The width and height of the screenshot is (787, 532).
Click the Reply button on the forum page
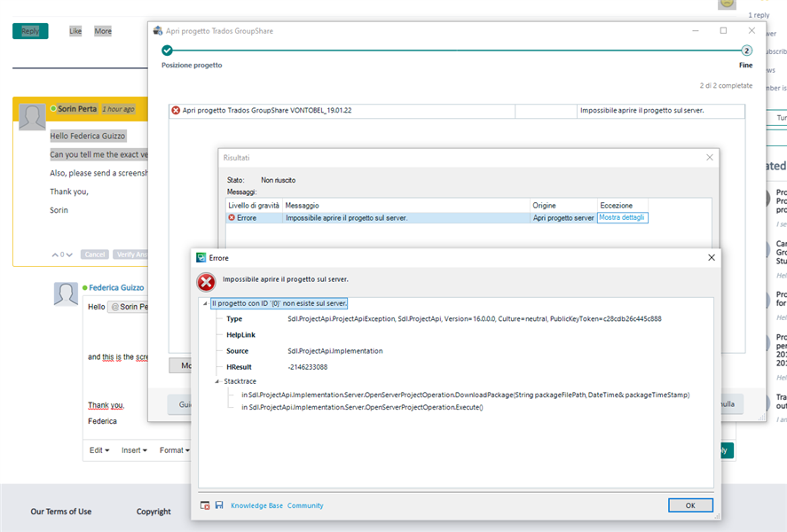pos(30,31)
